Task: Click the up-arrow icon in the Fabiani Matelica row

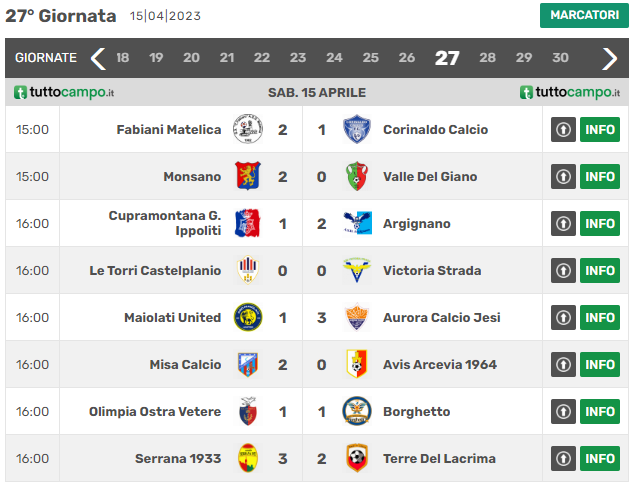Action: click(x=563, y=129)
